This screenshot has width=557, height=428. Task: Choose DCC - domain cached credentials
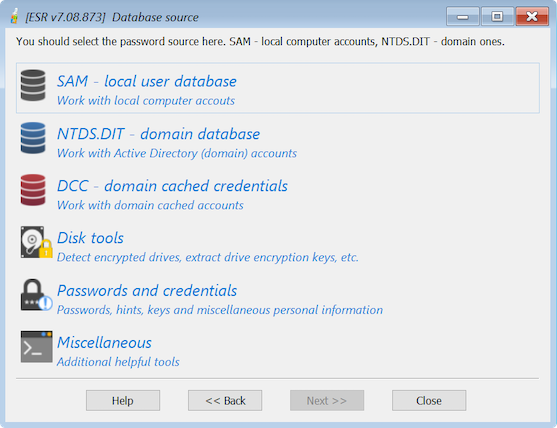pyautogui.click(x=172, y=186)
